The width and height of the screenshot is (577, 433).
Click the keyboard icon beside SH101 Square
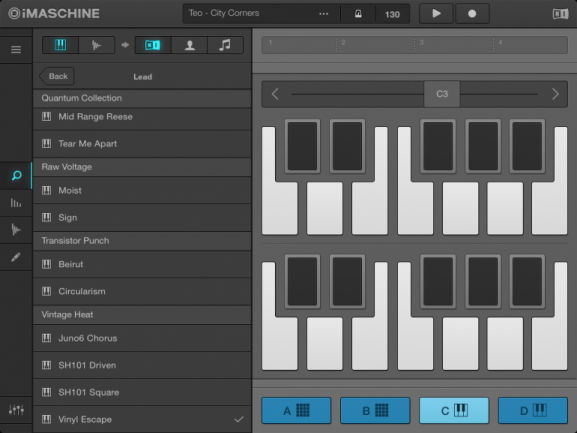(x=46, y=392)
